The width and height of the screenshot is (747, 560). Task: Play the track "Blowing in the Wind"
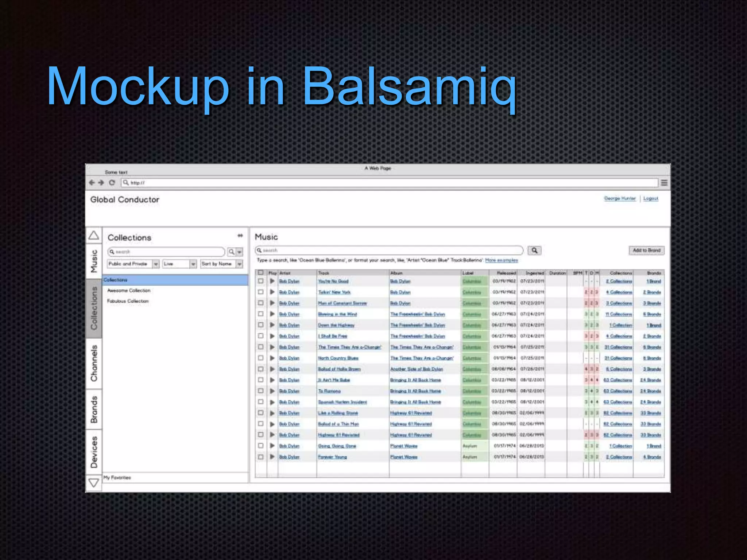point(272,314)
